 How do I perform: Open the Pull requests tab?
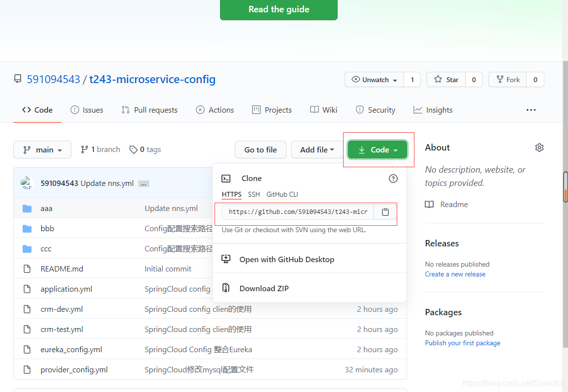[x=149, y=110]
